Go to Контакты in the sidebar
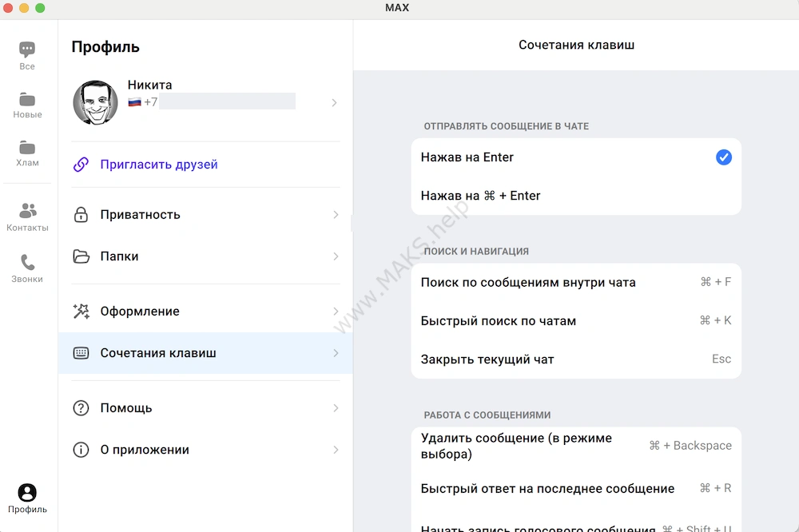This screenshot has width=799, height=532. pyautogui.click(x=27, y=212)
